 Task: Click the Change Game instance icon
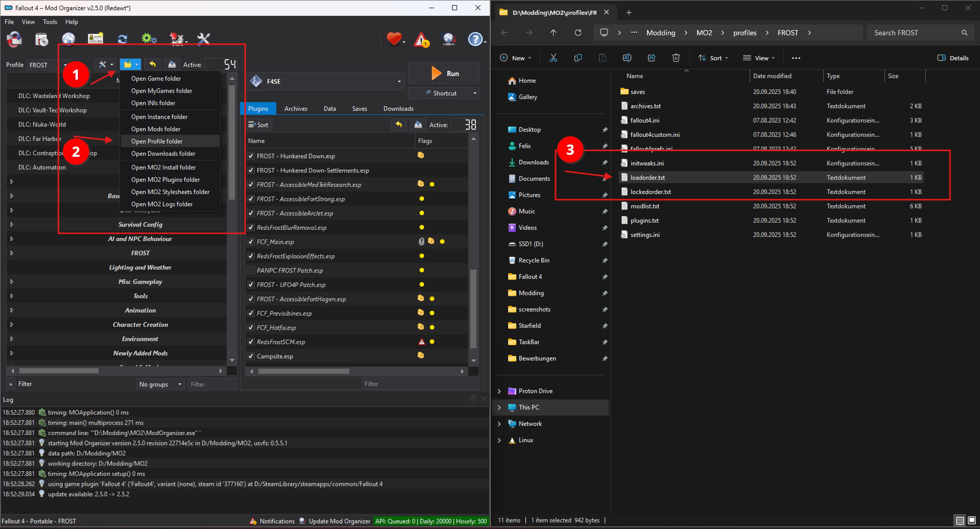click(15, 39)
